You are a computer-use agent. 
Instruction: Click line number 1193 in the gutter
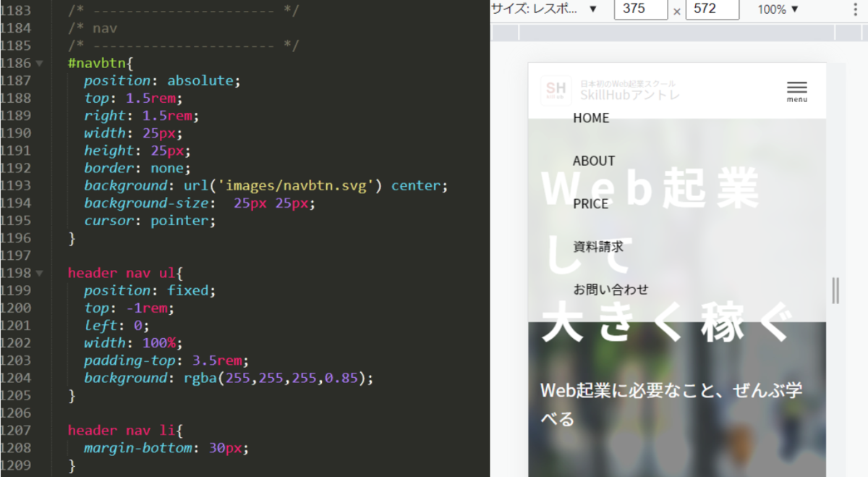(x=16, y=186)
